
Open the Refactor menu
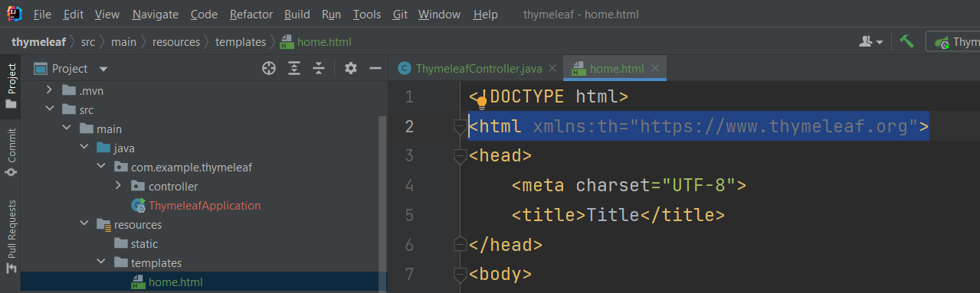pos(251,15)
